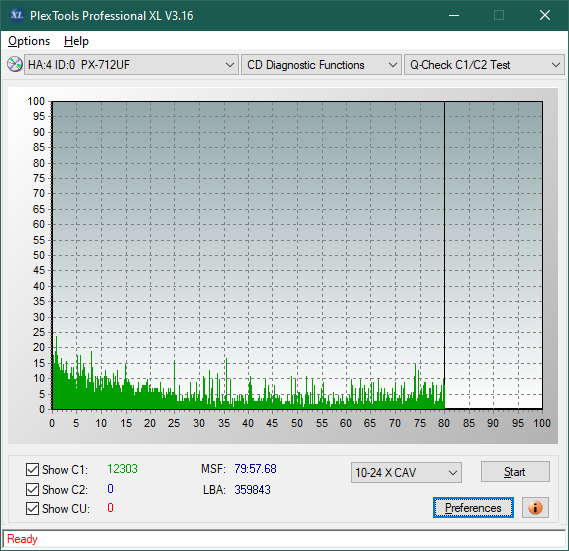Click the LBA value 359843

coord(252,490)
